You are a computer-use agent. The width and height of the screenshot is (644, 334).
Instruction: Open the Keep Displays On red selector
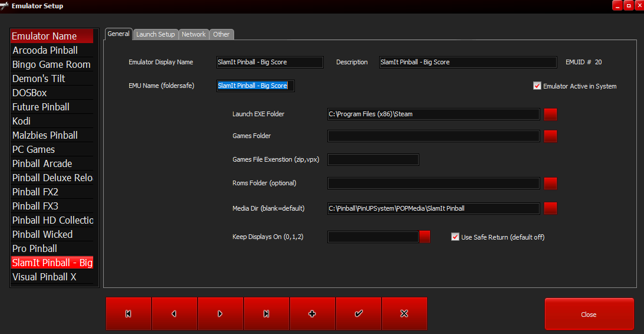click(425, 237)
